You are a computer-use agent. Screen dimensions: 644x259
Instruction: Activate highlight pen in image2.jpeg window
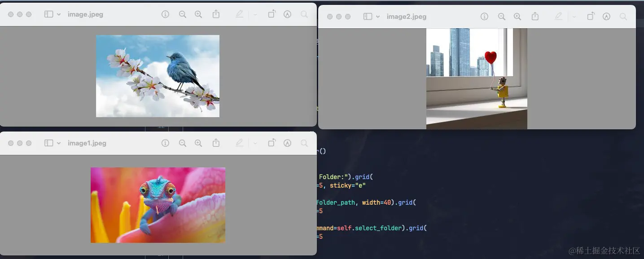click(x=558, y=17)
